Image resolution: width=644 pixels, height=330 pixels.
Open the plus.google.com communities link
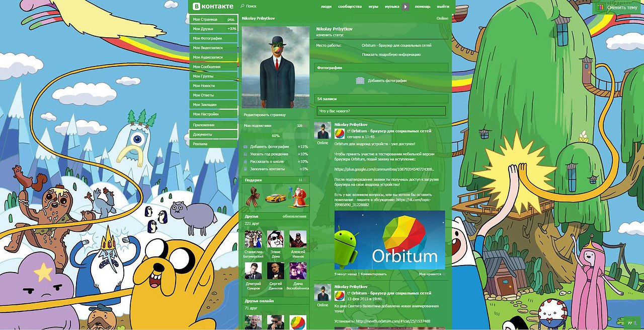pos(384,169)
